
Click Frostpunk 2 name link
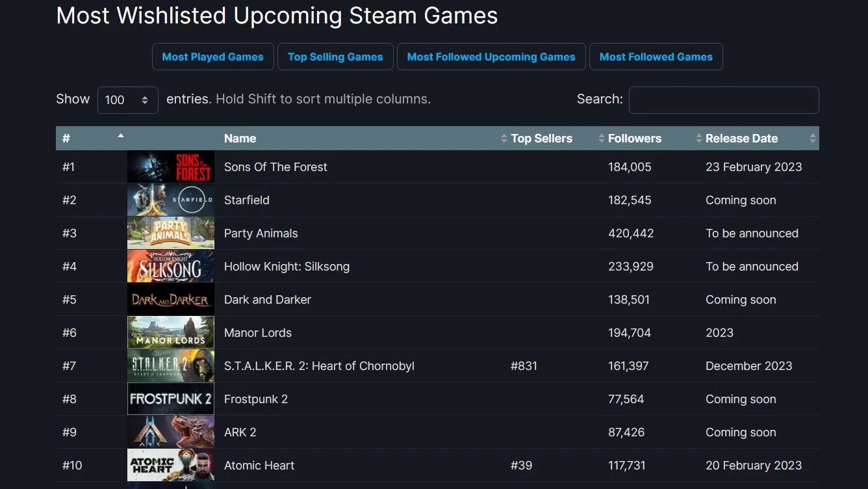point(255,399)
